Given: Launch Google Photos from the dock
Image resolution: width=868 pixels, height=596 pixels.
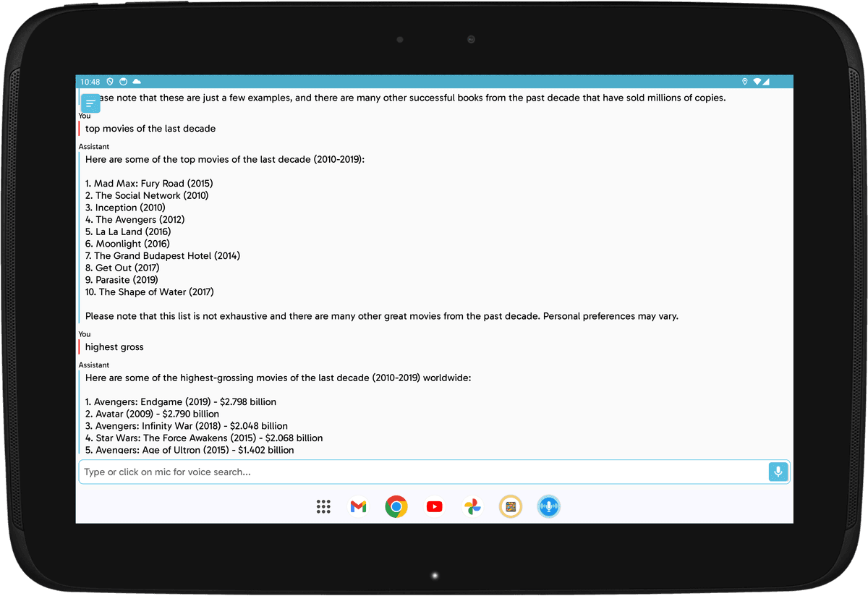Looking at the screenshot, I should click(x=472, y=507).
